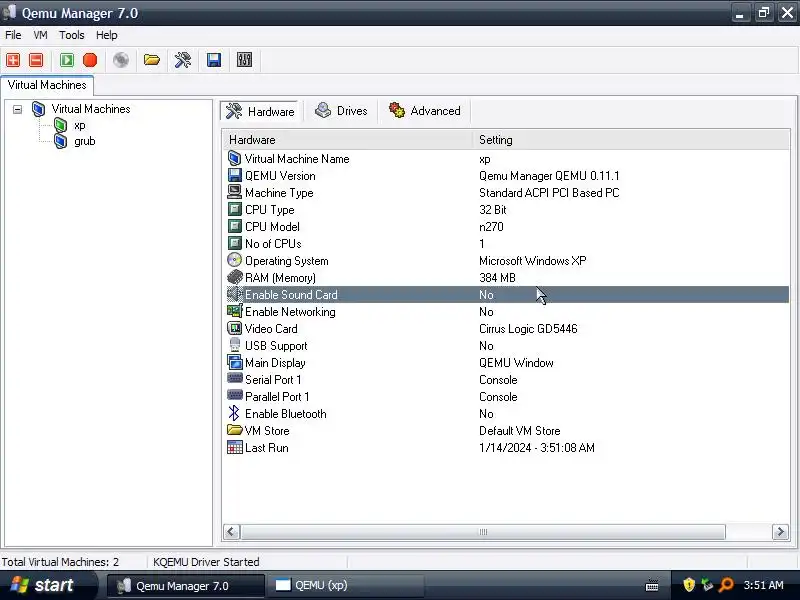Click the 'Qemu Manager QEMU 0.11.1' value
This screenshot has height=600, width=800.
click(549, 176)
